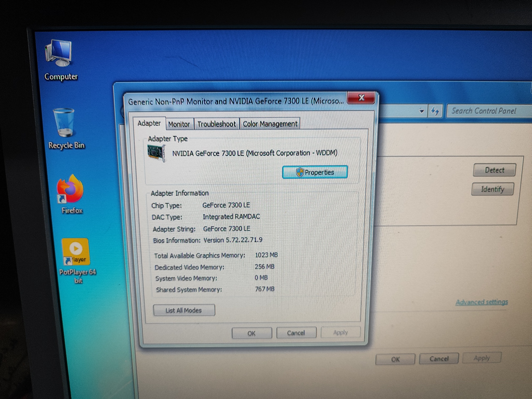
Task: Open adapter Properties button
Action: click(x=315, y=172)
